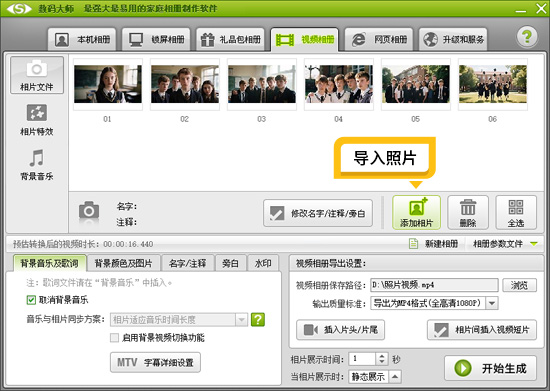Click the 全选 select all icon

pyautogui.click(x=516, y=207)
